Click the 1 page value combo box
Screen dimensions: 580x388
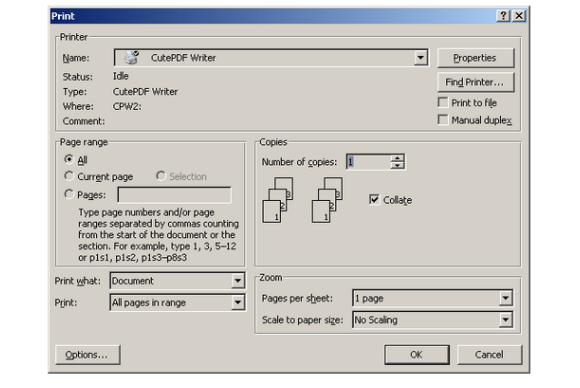pyautogui.click(x=432, y=298)
